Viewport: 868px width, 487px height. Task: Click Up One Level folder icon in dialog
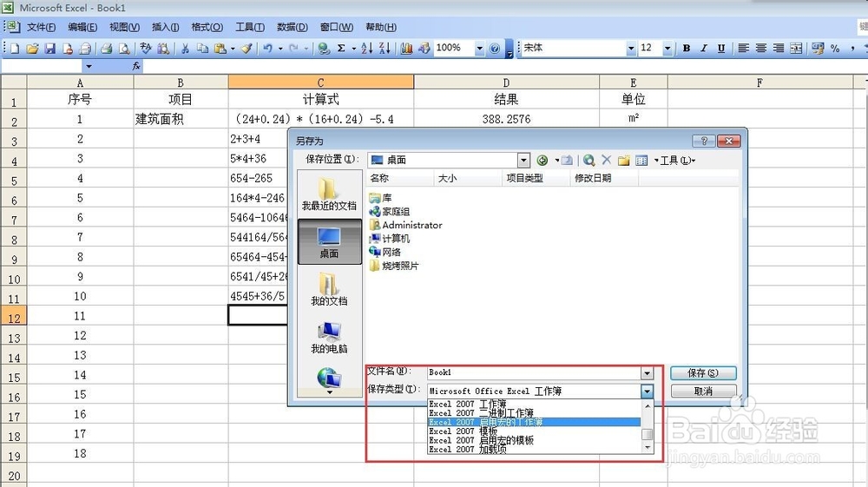point(567,161)
